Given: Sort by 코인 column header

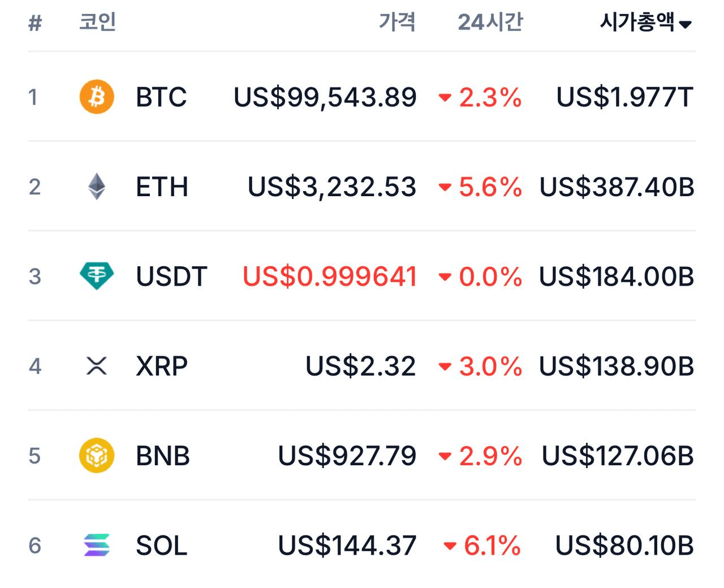Looking at the screenshot, I should (x=97, y=23).
